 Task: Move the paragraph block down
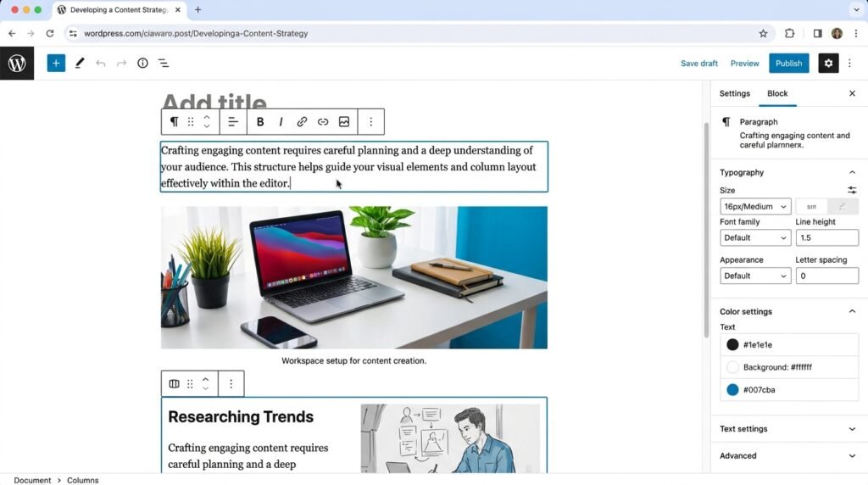(207, 126)
